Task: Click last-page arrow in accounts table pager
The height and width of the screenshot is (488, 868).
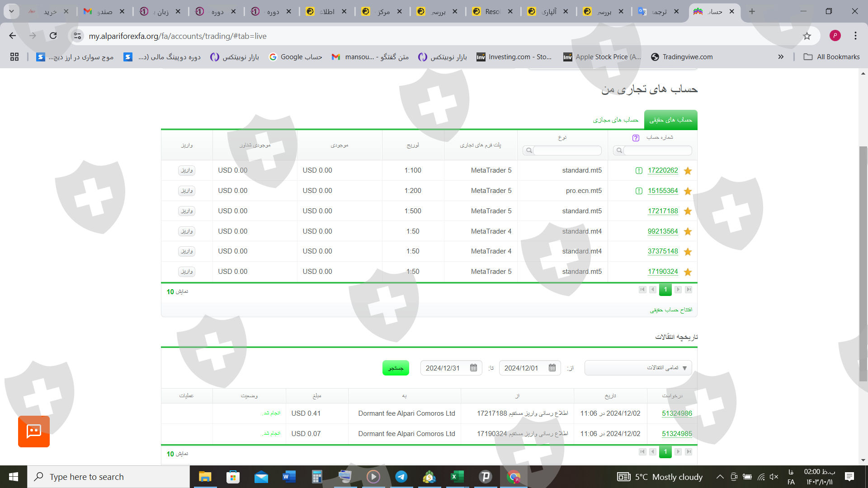Action: [x=689, y=290]
